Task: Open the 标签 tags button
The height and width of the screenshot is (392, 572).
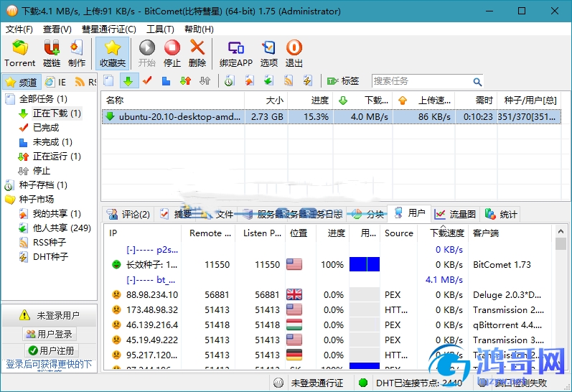Action: click(343, 80)
